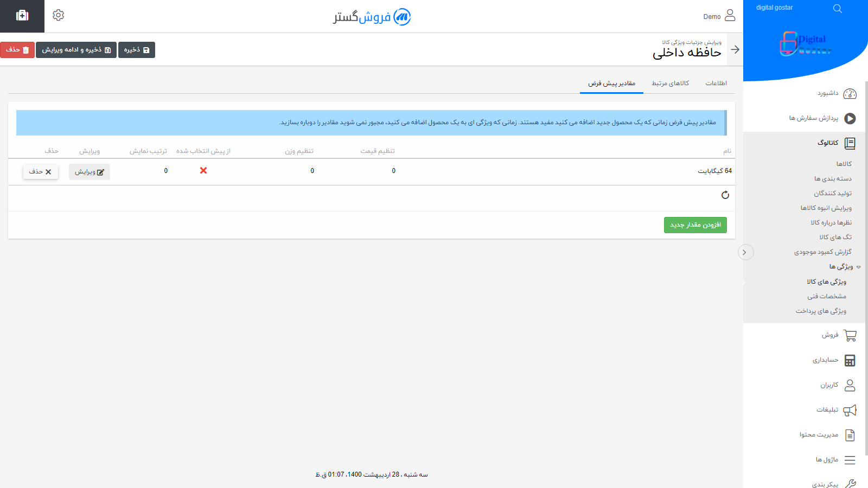The width and height of the screenshot is (868, 488).
Task: Switch to the اطلاعات tab
Action: coord(717,82)
